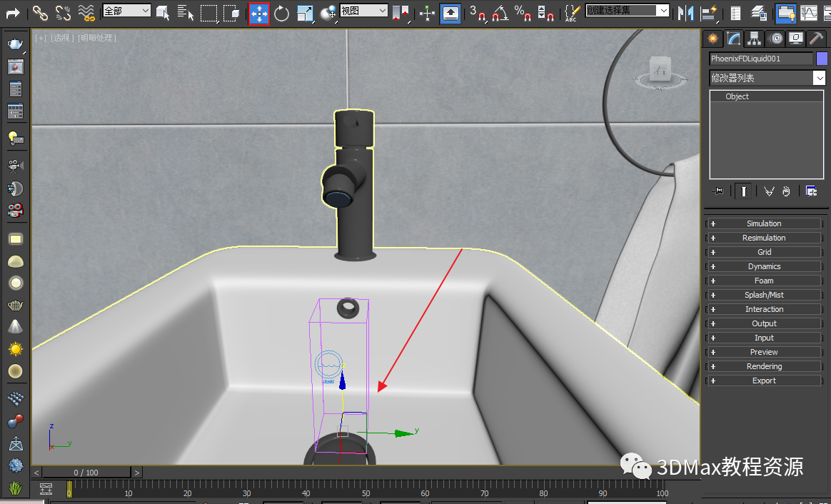Click the teapot icon in left sidebar
This screenshot has width=831, height=504.
click(x=15, y=44)
